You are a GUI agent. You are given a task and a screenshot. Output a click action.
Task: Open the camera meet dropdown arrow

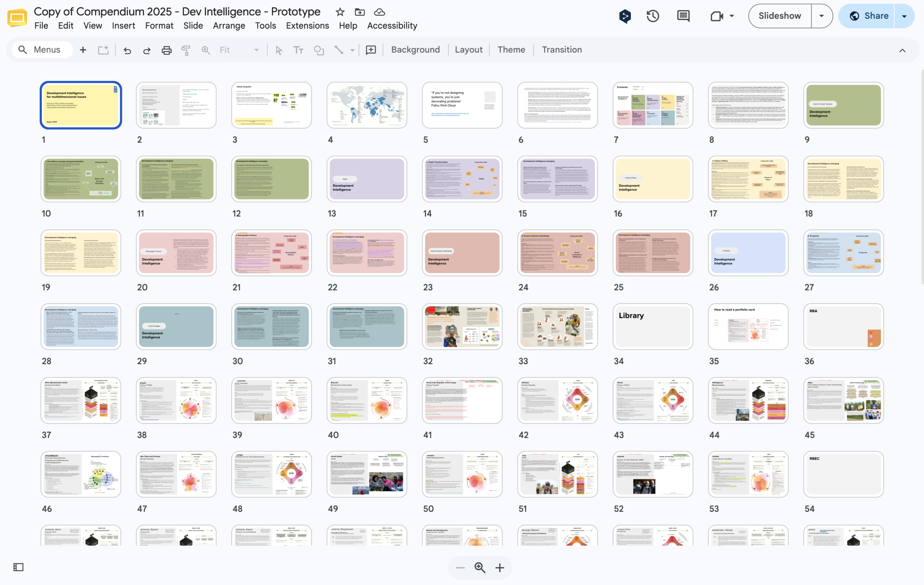pyautogui.click(x=732, y=16)
